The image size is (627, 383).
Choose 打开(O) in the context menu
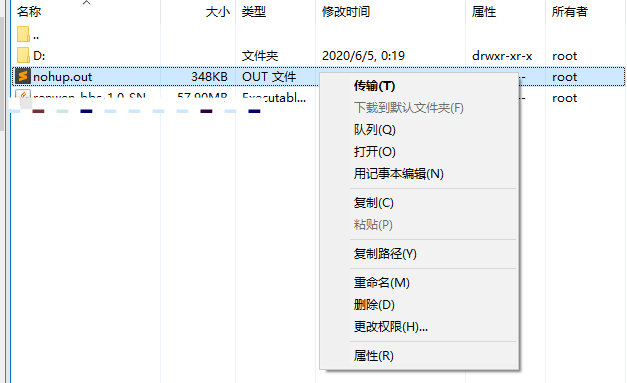coord(375,152)
